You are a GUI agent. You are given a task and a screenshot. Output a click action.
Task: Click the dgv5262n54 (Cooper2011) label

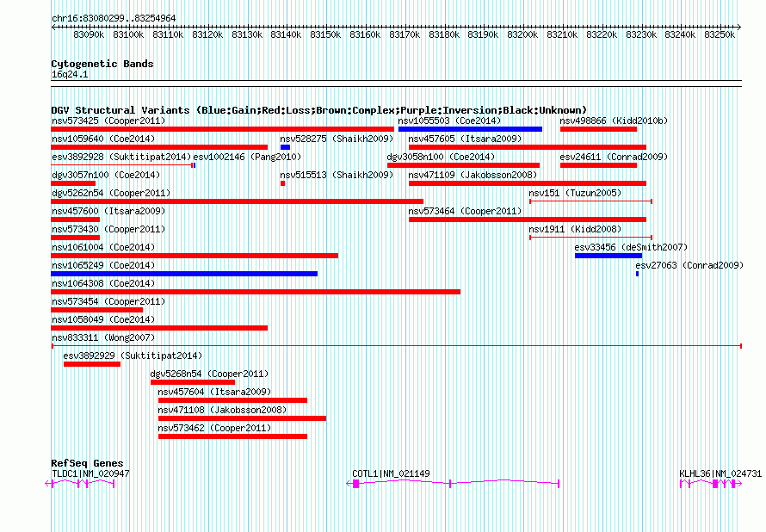coord(111,193)
